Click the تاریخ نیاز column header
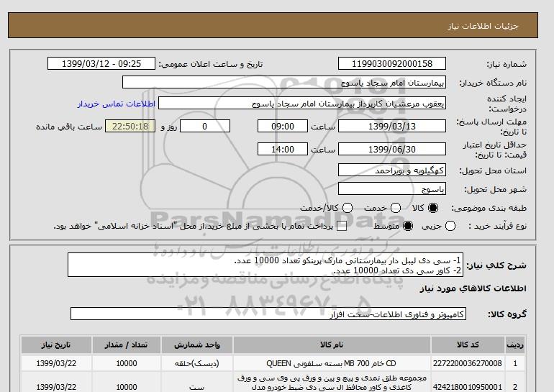The image size is (554, 392). (x=56, y=345)
